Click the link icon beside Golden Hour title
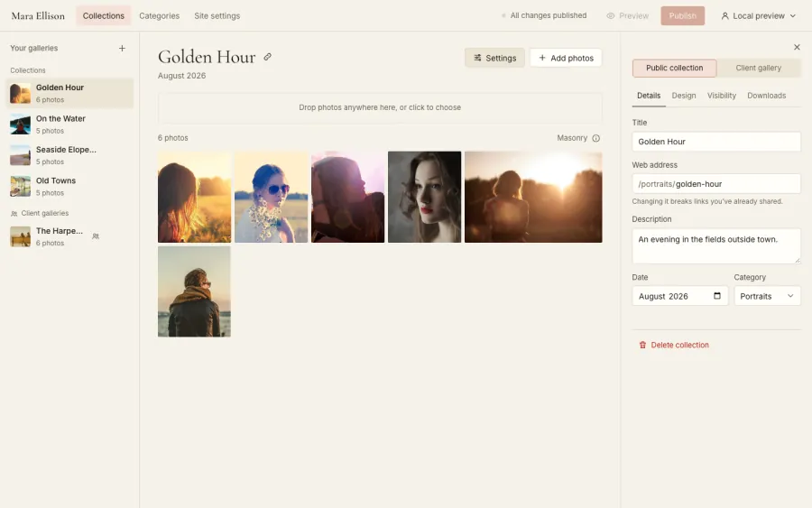 (267, 57)
